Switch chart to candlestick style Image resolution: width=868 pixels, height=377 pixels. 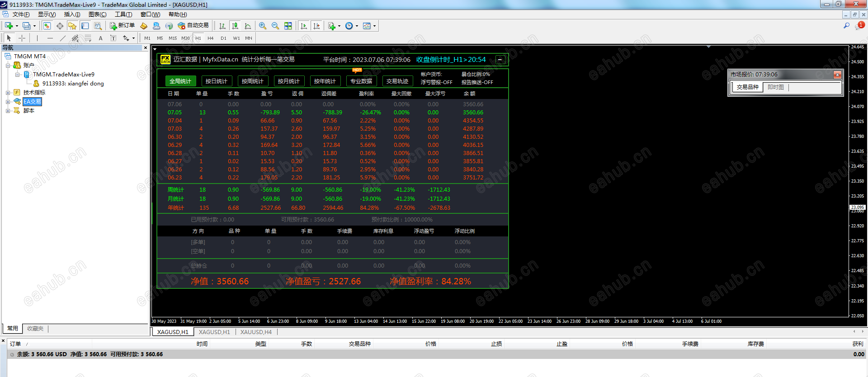tap(235, 26)
